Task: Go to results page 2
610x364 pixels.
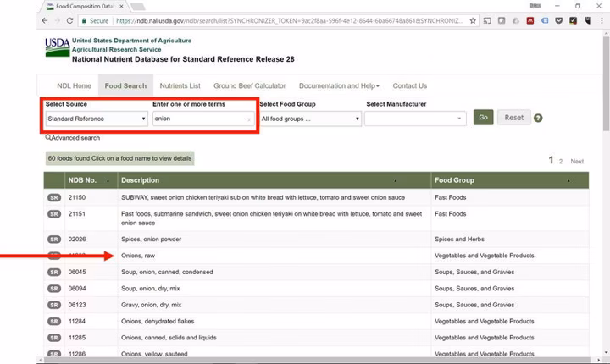Action: point(561,161)
